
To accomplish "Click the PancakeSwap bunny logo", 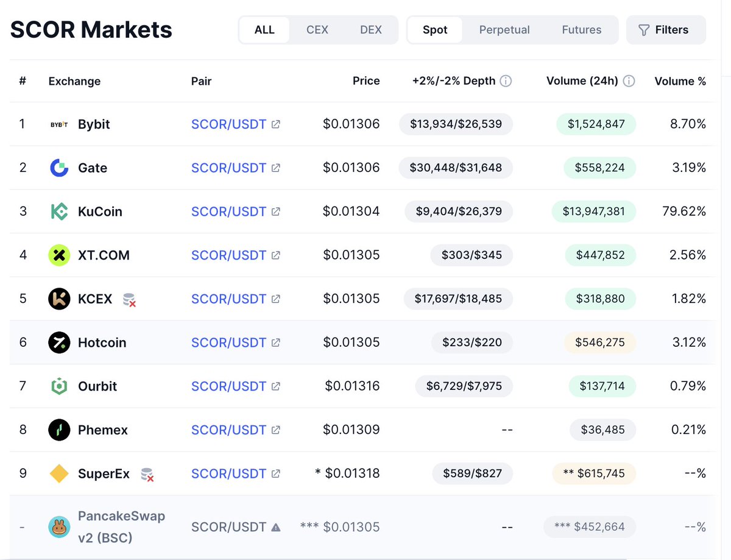I will tap(59, 527).
